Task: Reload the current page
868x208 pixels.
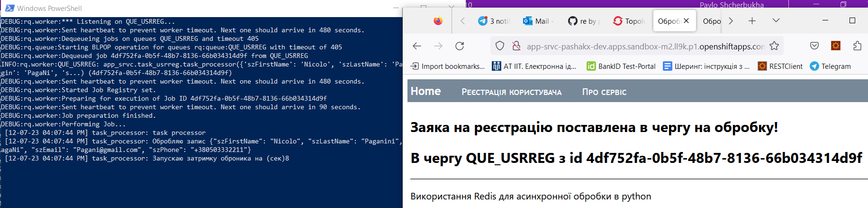Action: point(459,46)
